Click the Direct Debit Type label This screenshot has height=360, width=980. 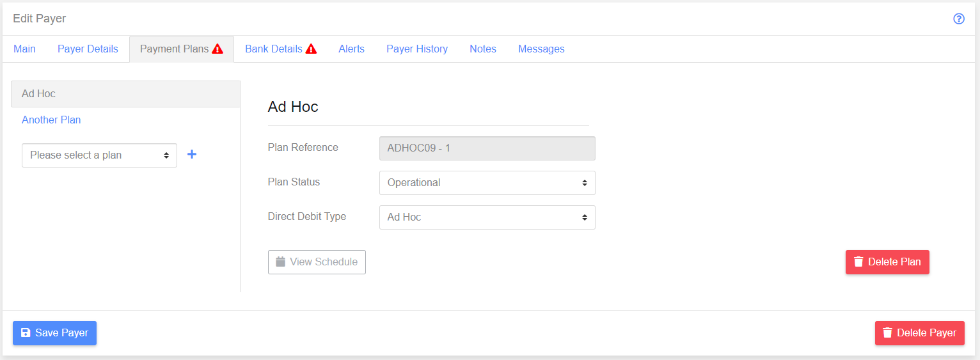click(307, 216)
